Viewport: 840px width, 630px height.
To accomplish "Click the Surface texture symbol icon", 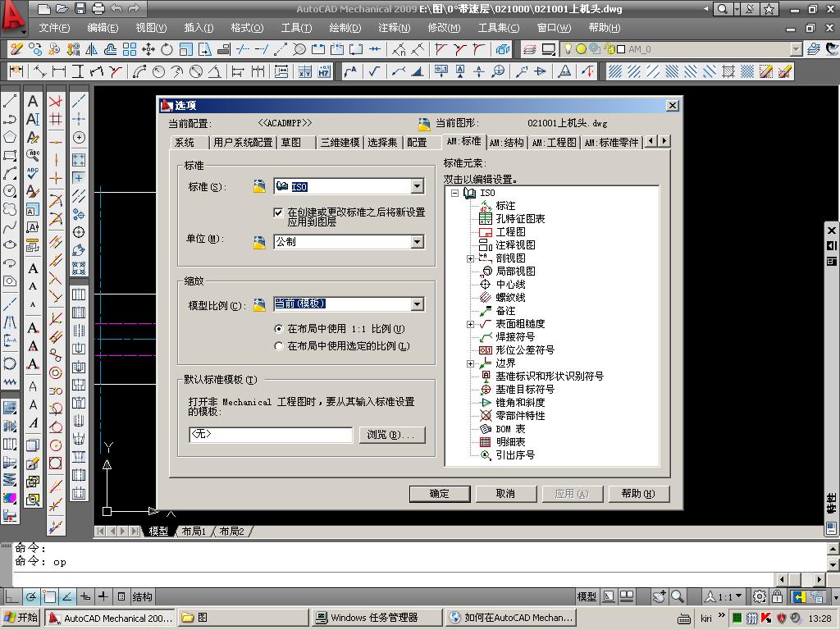I will click(374, 71).
